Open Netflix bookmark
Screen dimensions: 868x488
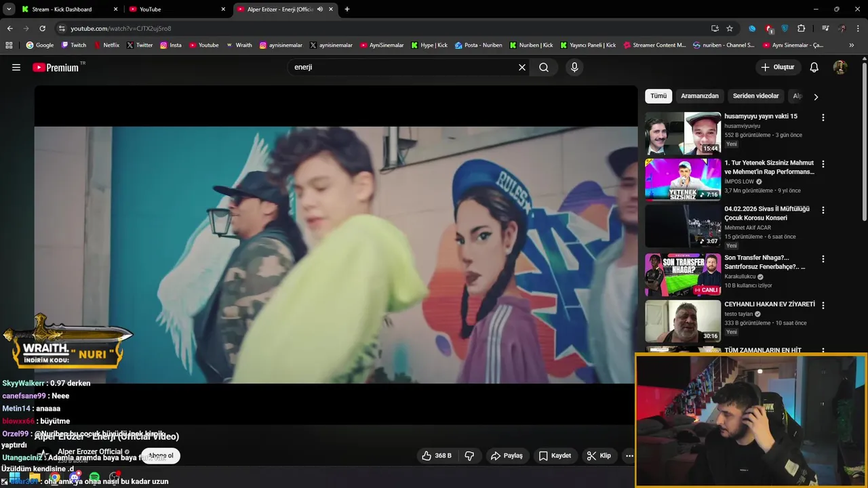click(x=106, y=45)
